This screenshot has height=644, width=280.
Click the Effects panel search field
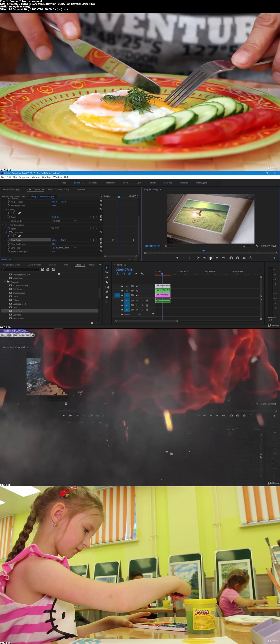(x=20, y=270)
